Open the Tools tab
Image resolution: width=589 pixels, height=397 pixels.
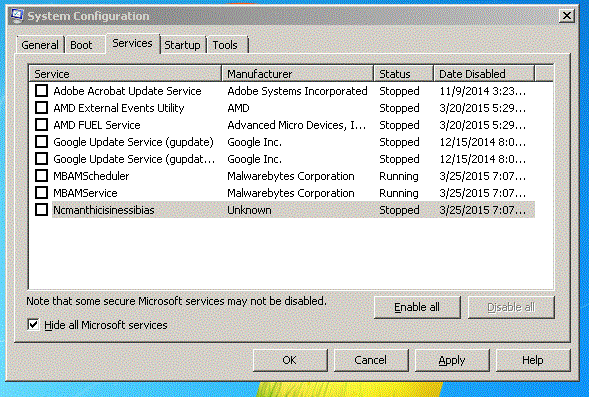click(x=225, y=45)
